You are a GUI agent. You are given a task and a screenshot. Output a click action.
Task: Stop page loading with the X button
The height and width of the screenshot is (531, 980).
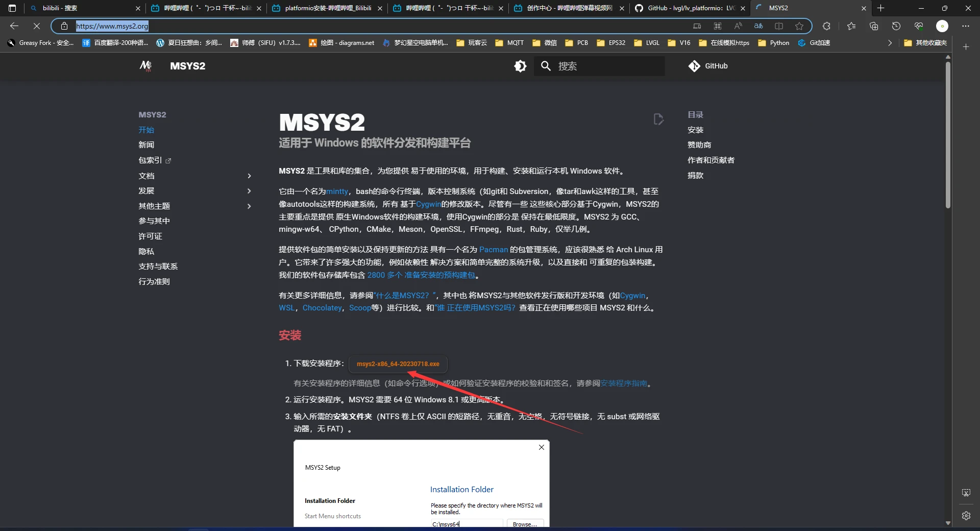(37, 26)
